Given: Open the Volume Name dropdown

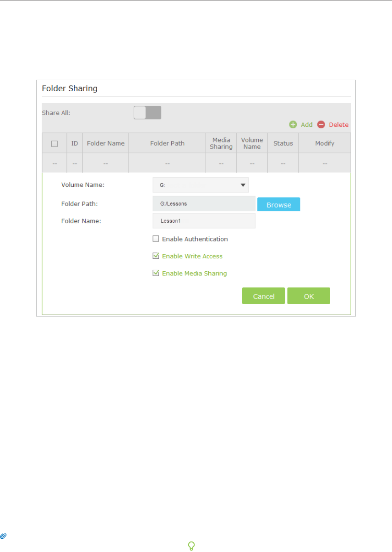Looking at the screenshot, I should coord(201,185).
